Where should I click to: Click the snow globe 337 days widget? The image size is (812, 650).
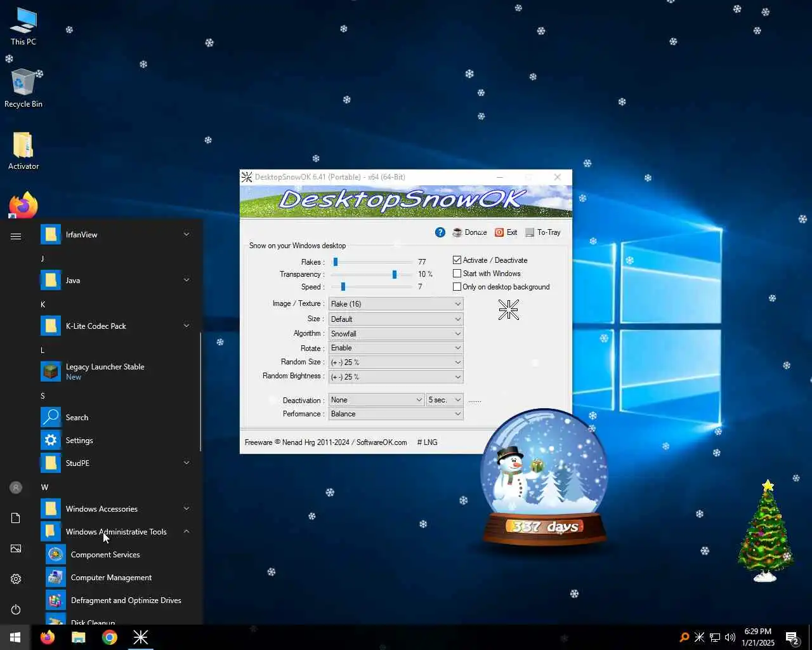click(544, 477)
